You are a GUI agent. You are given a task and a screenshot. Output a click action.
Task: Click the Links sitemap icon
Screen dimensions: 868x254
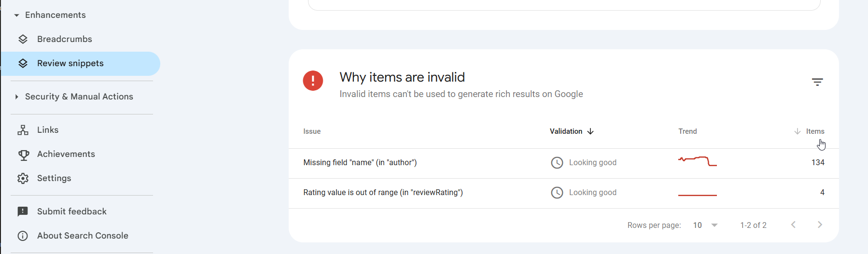click(x=23, y=130)
